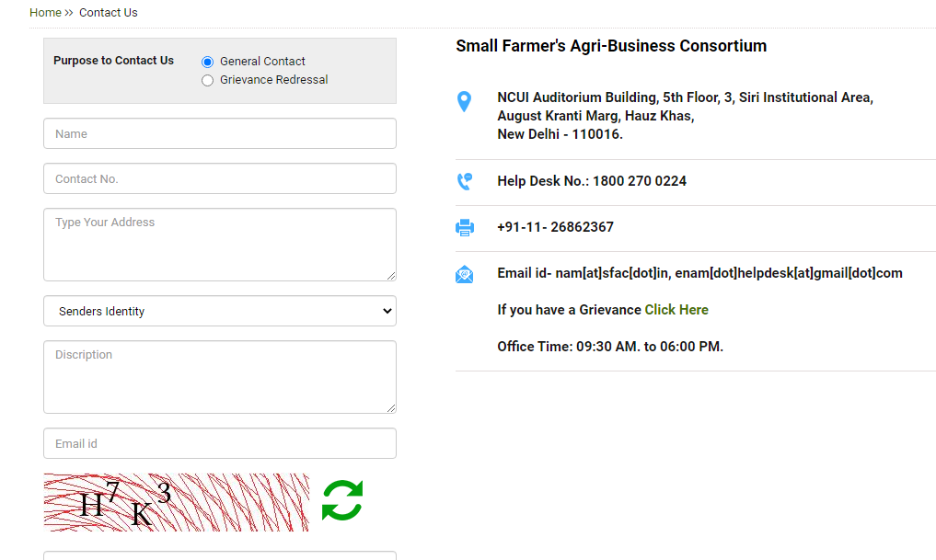The width and height of the screenshot is (936, 560).
Task: Click the help desk phone icon
Action: 465,181
